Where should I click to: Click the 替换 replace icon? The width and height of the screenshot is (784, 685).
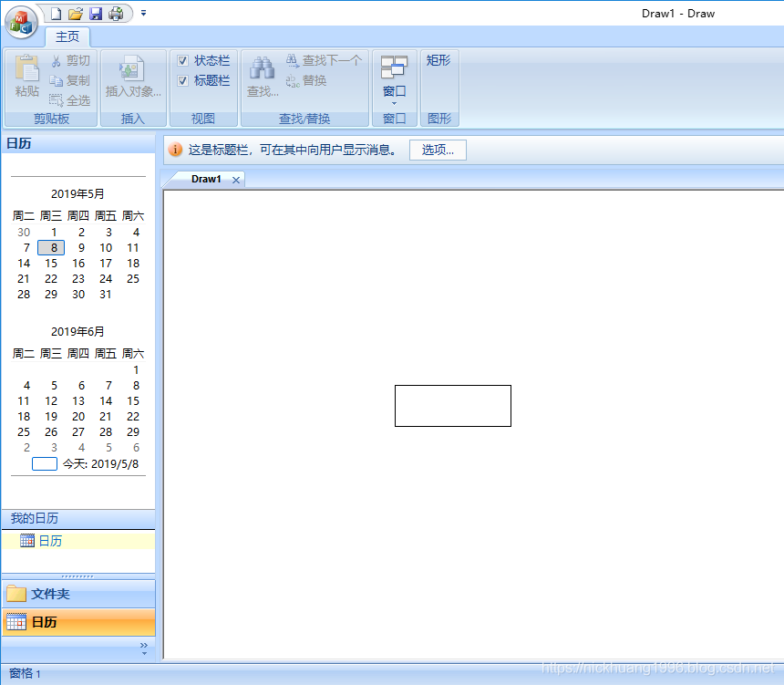tap(293, 80)
